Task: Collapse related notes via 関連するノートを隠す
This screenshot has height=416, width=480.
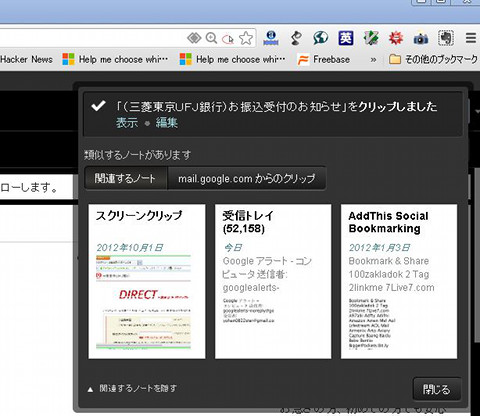Action: 132,388
